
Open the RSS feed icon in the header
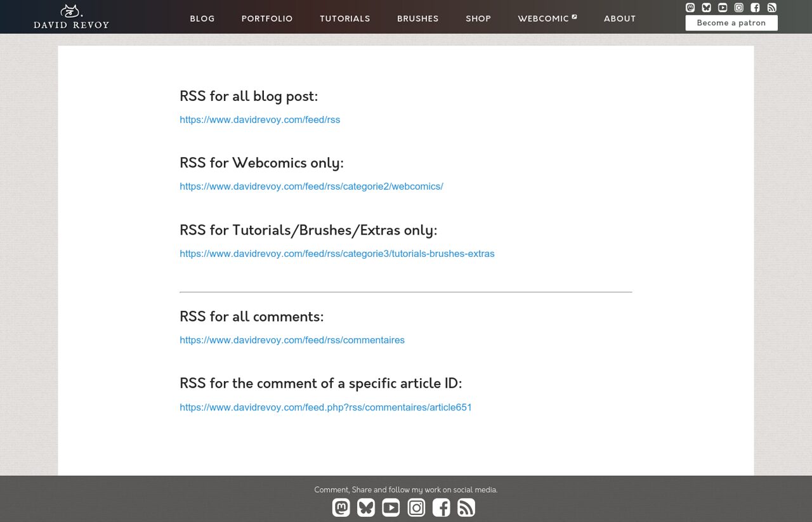coord(771,8)
